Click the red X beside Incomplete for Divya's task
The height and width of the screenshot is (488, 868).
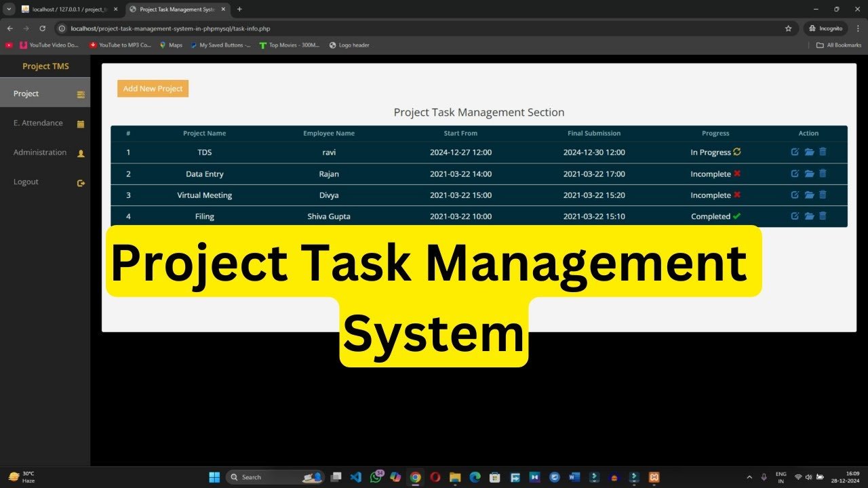tap(736, 195)
